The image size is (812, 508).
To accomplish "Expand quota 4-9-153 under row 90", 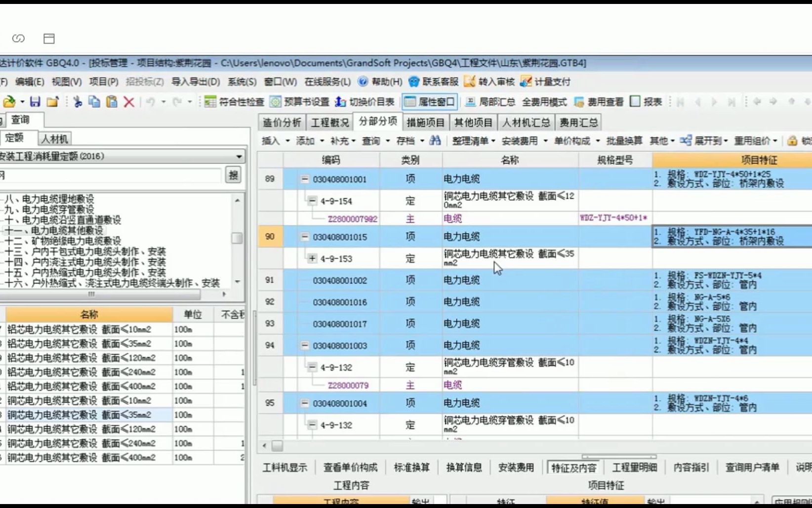I will tap(312, 258).
